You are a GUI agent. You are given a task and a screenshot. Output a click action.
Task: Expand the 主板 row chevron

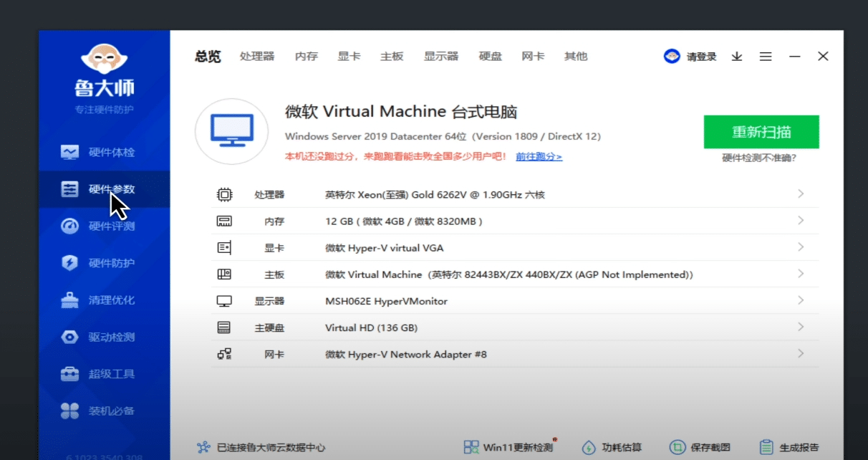(801, 274)
